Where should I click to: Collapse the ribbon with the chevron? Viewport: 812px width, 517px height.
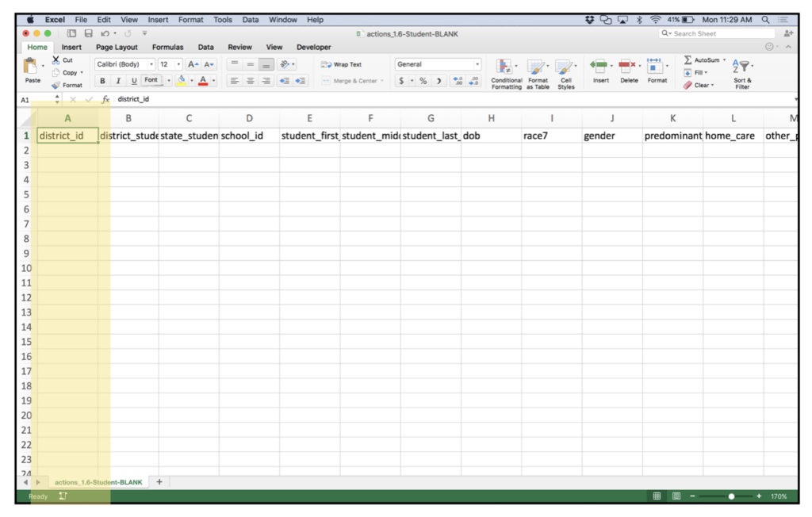click(x=788, y=47)
